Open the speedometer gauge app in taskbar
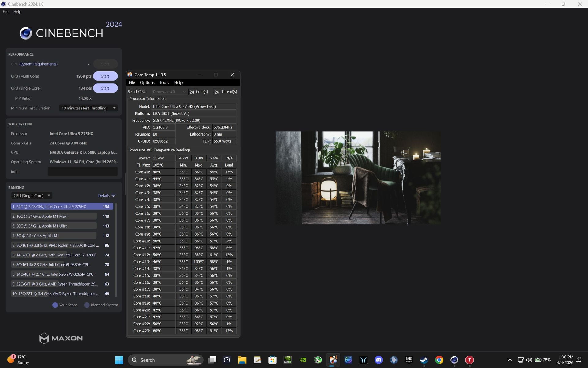Image resolution: width=588 pixels, height=368 pixels. click(227, 360)
